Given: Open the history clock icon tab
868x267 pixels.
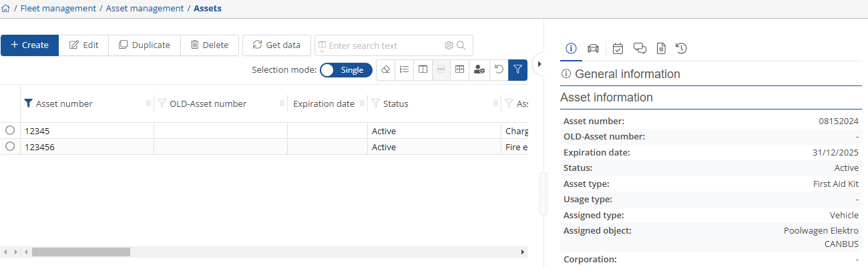Looking at the screenshot, I should click(x=681, y=48).
